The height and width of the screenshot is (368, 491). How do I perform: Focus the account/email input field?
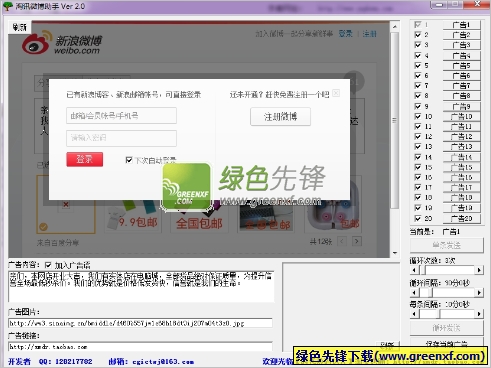[x=121, y=115]
